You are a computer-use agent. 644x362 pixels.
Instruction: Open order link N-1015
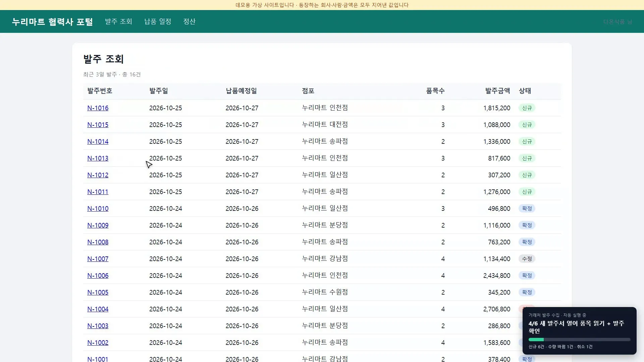pyautogui.click(x=98, y=125)
